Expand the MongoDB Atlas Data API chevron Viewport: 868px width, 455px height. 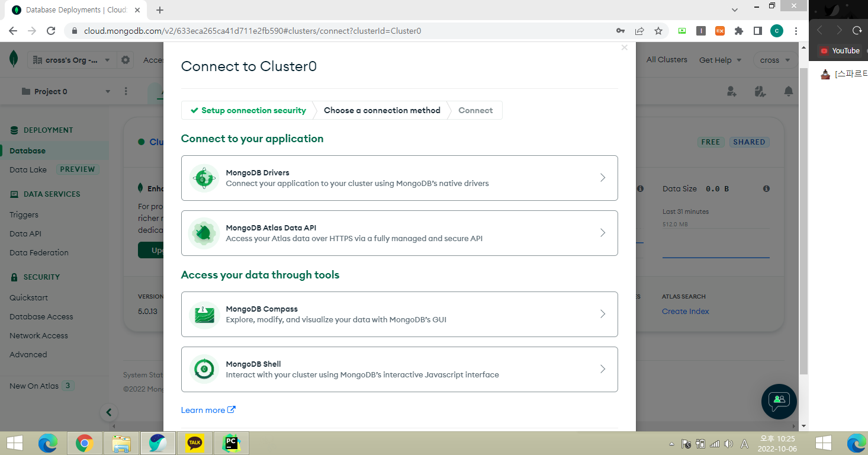click(603, 233)
